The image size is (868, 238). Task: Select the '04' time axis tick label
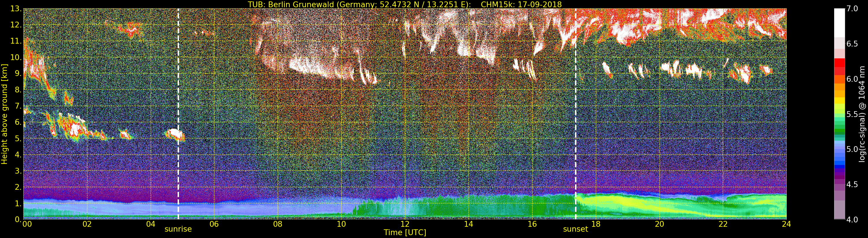151,224
